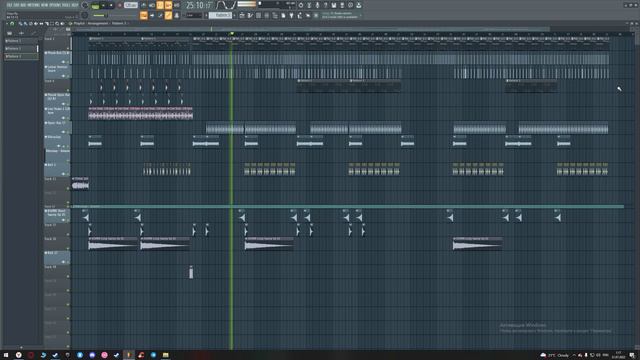Open the browser view button
The width and height of the screenshot is (640, 360).
[x=176, y=15]
